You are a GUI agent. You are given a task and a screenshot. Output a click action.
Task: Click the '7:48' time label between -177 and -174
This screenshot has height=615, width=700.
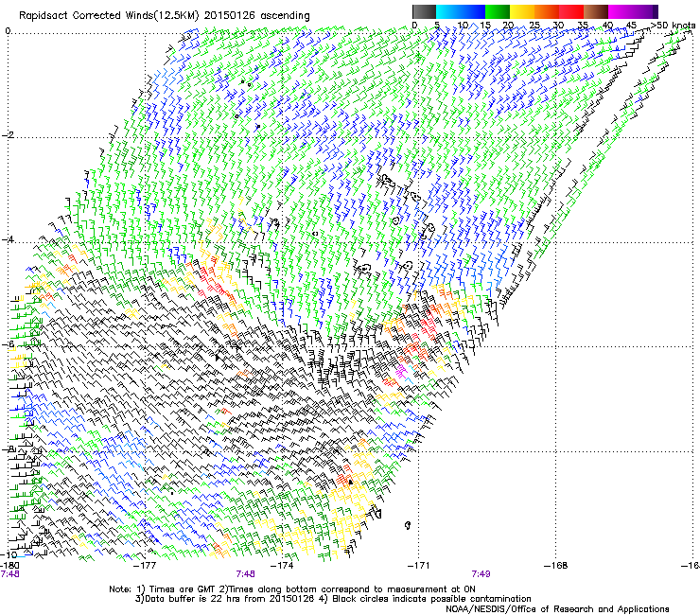pyautogui.click(x=246, y=574)
